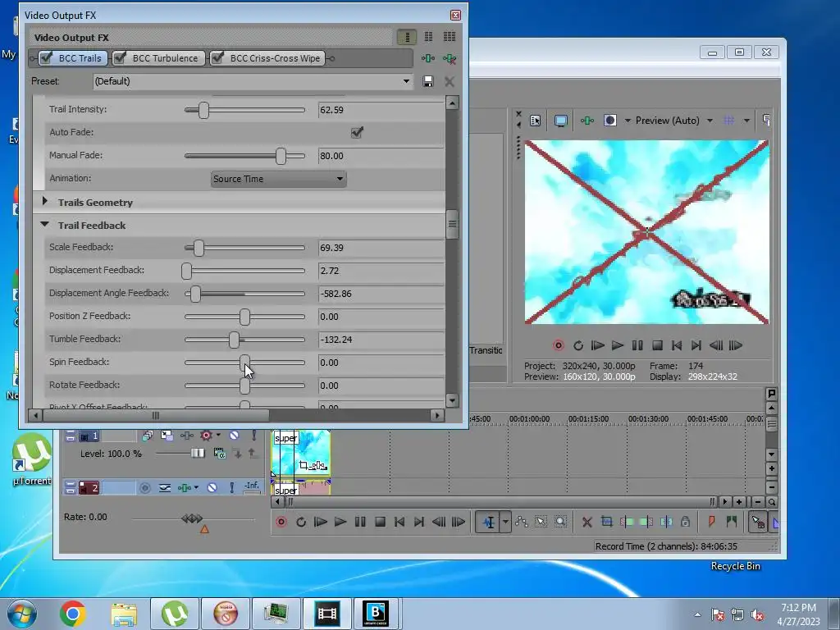This screenshot has width=840, height=630.
Task: Open the Animation Source Time dropdown
Action: [279, 179]
